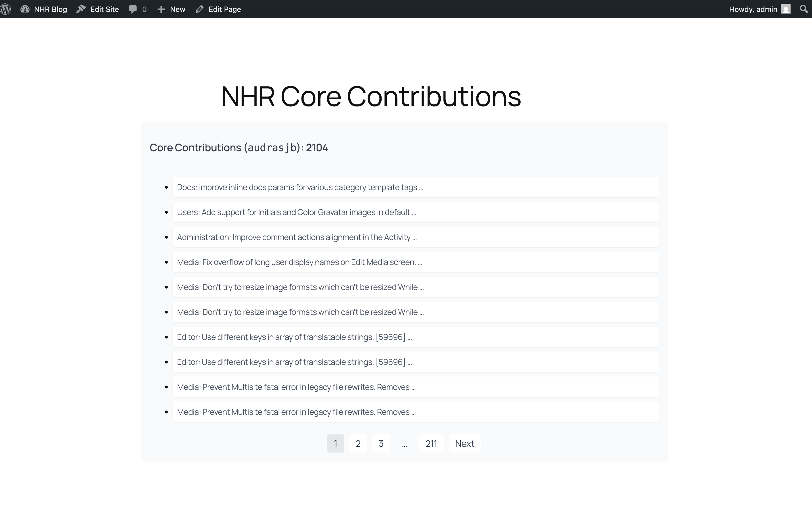Open the comments bubble icon

coord(133,9)
